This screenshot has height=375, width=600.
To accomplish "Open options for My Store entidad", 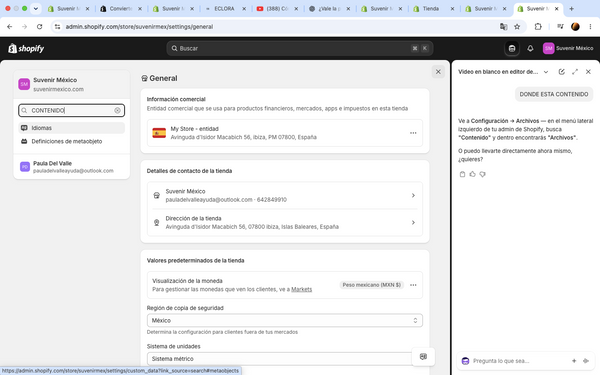I will click(413, 133).
